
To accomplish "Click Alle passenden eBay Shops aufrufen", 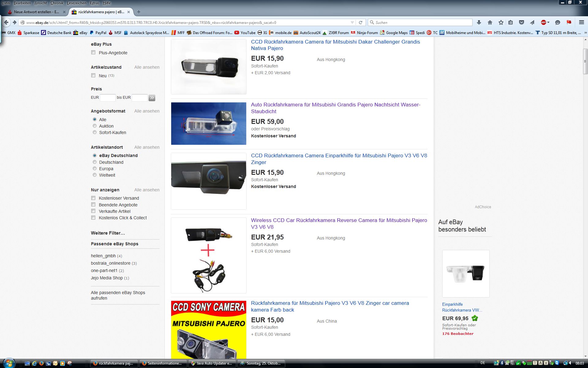I will tap(118, 295).
